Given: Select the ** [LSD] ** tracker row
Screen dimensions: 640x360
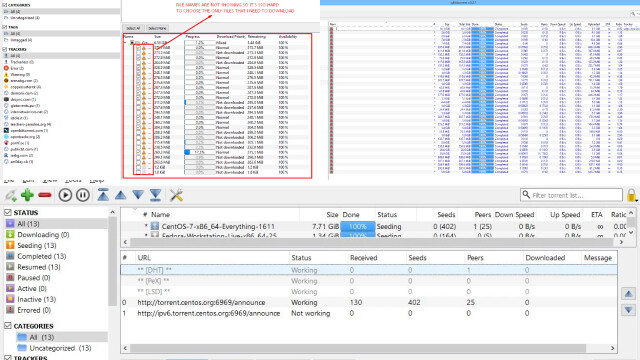Looking at the screenshot, I should click(369, 291).
